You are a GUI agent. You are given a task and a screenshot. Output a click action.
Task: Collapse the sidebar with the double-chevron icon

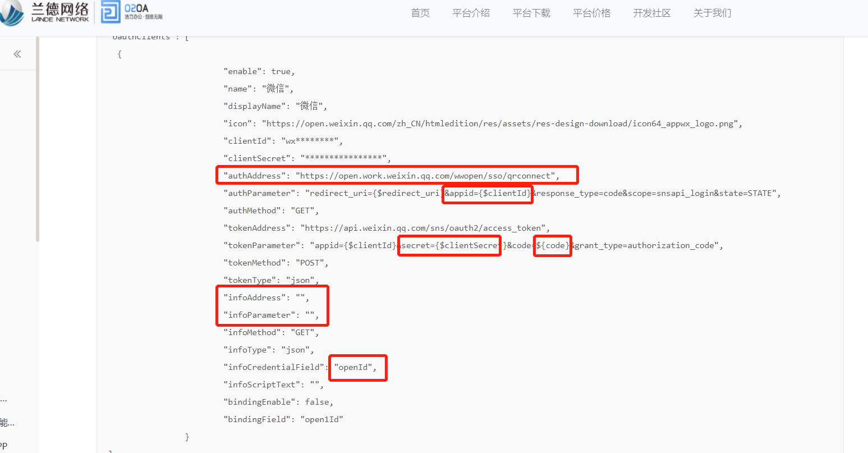coord(17,54)
